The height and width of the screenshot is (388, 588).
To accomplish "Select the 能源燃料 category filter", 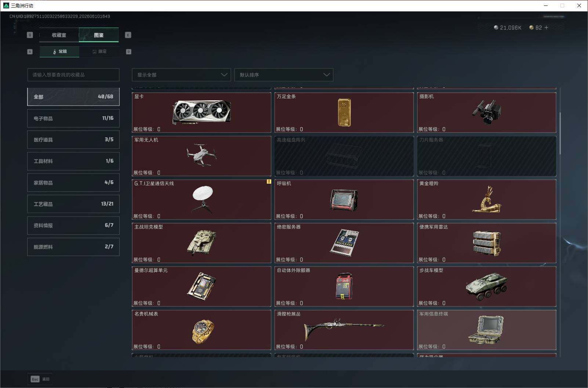I will pos(73,247).
